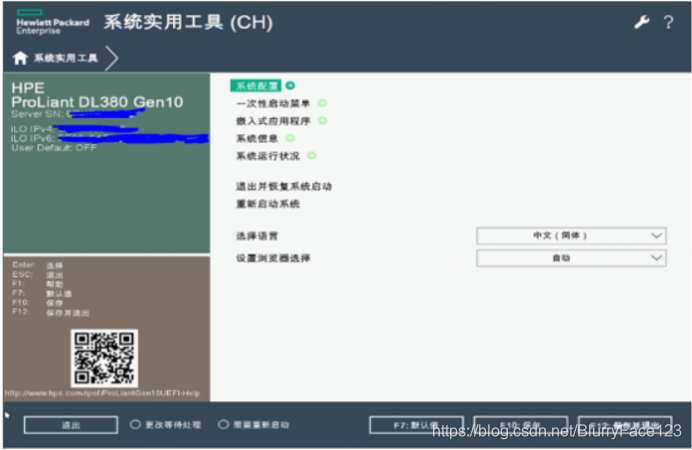Open the 设置浏览器选择 dropdown showing 自动
692x450 pixels.
pyautogui.click(x=571, y=258)
